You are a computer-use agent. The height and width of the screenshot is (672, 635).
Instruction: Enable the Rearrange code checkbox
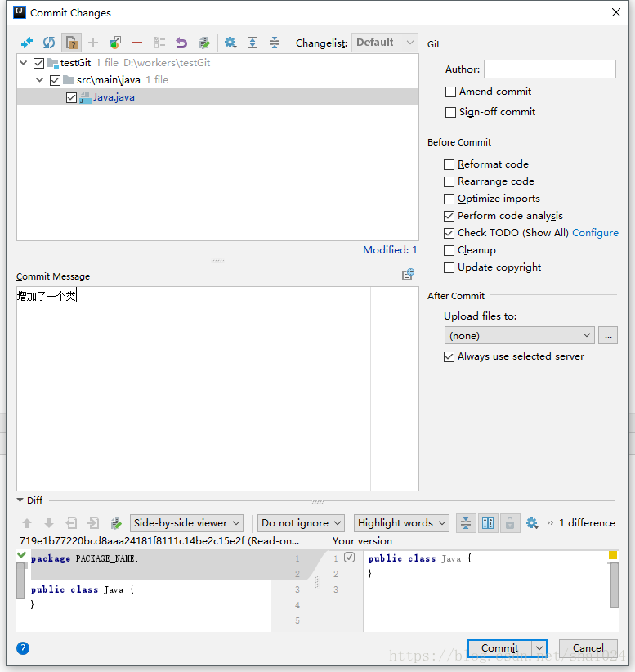click(449, 181)
